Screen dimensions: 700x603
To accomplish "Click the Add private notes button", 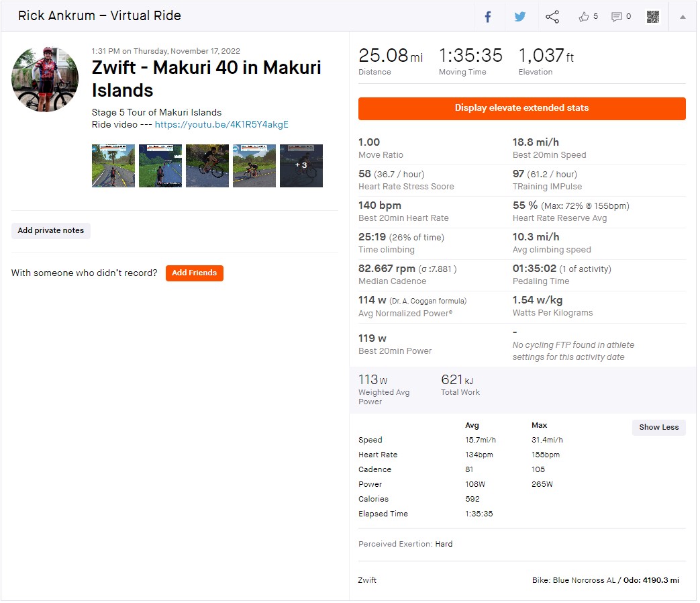I will [x=51, y=232].
